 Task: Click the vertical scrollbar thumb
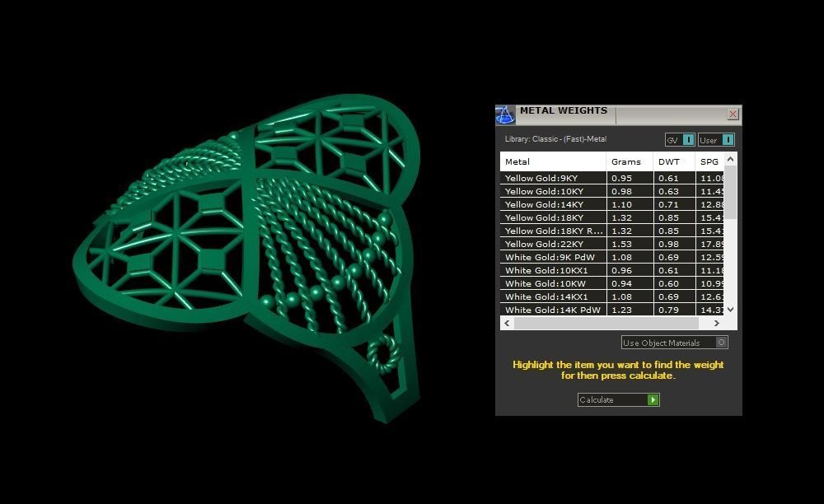730,192
